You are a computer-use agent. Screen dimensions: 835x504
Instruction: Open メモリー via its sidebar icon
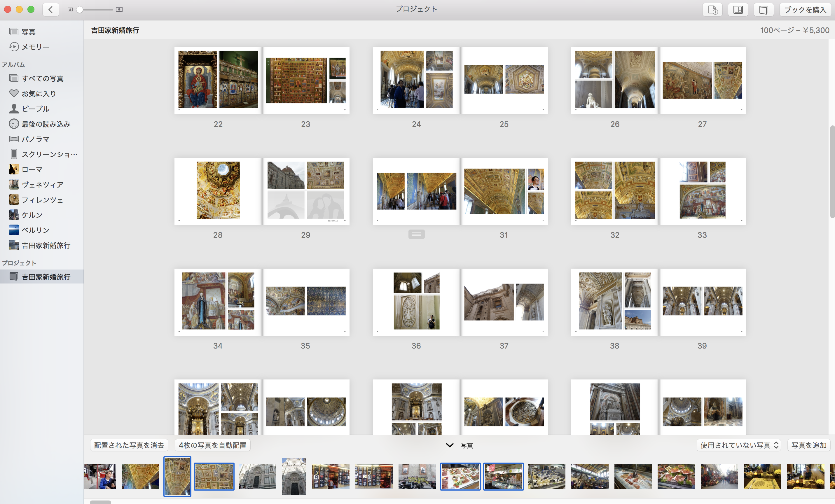point(14,47)
